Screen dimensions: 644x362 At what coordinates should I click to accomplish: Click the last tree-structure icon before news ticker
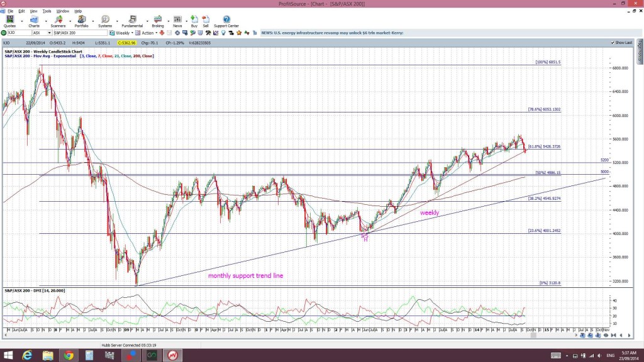(x=255, y=33)
